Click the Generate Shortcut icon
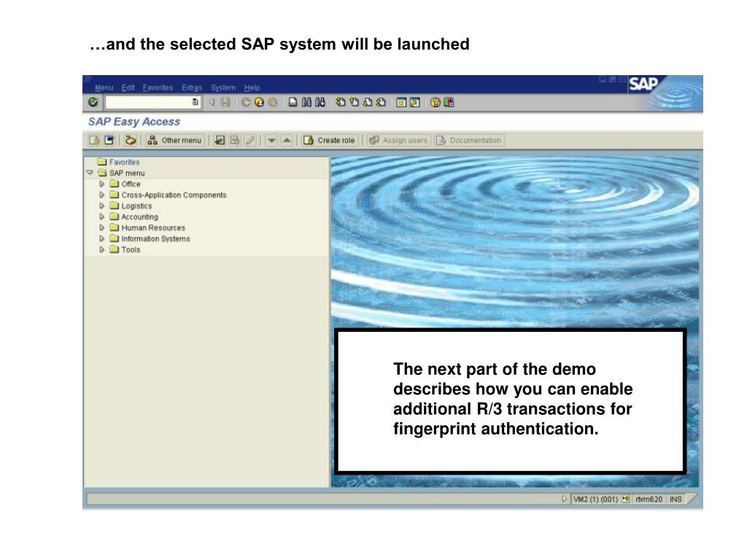 click(x=415, y=102)
